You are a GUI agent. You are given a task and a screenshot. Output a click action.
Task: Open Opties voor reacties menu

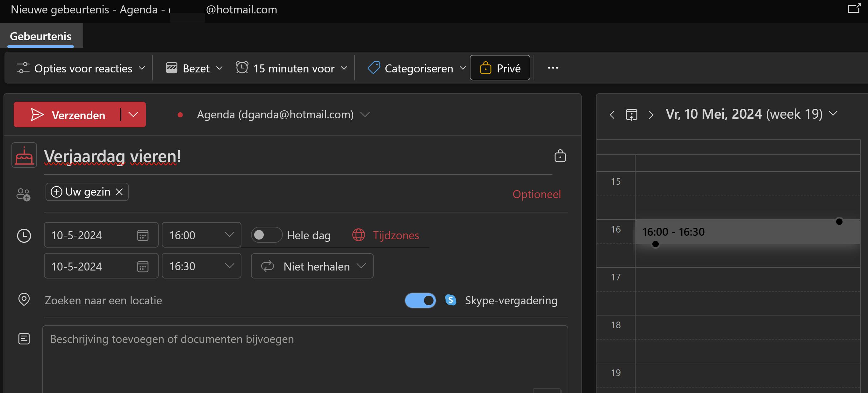pos(81,68)
